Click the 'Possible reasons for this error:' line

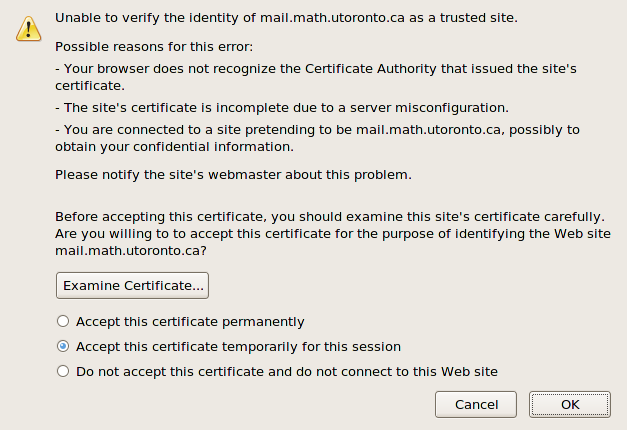[154, 47]
